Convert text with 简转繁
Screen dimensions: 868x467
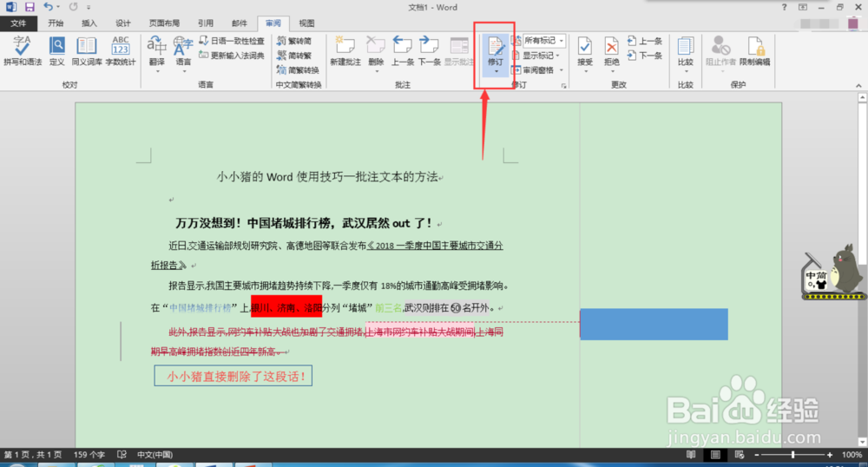(294, 56)
